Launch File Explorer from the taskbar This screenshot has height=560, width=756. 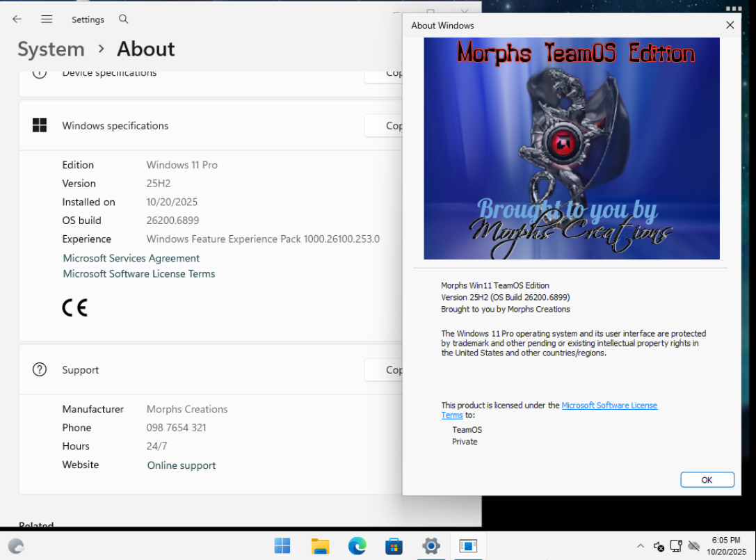tap(320, 546)
